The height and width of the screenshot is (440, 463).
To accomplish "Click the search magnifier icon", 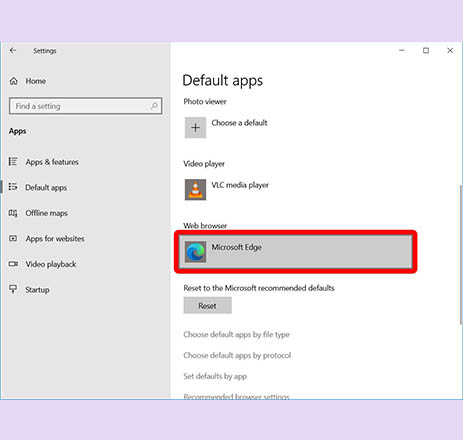I will (154, 106).
